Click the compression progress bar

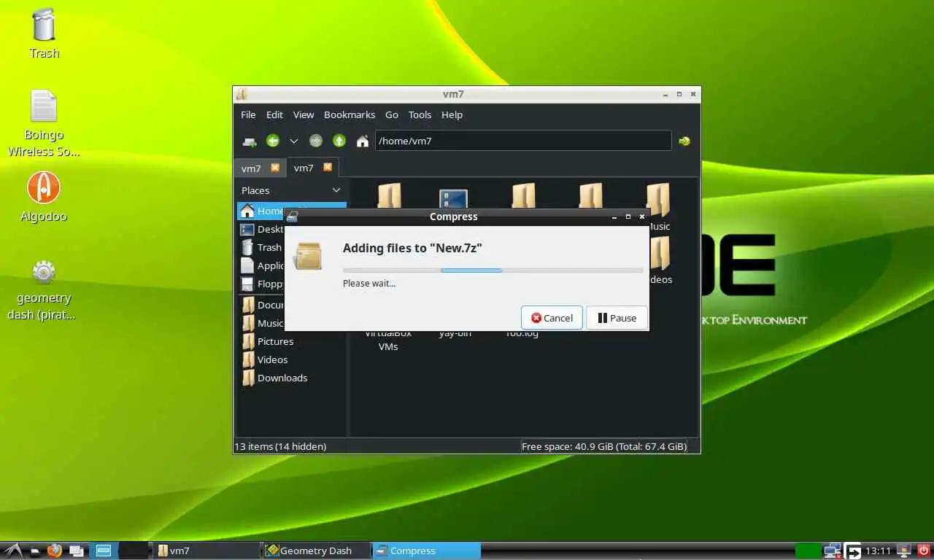coord(493,270)
